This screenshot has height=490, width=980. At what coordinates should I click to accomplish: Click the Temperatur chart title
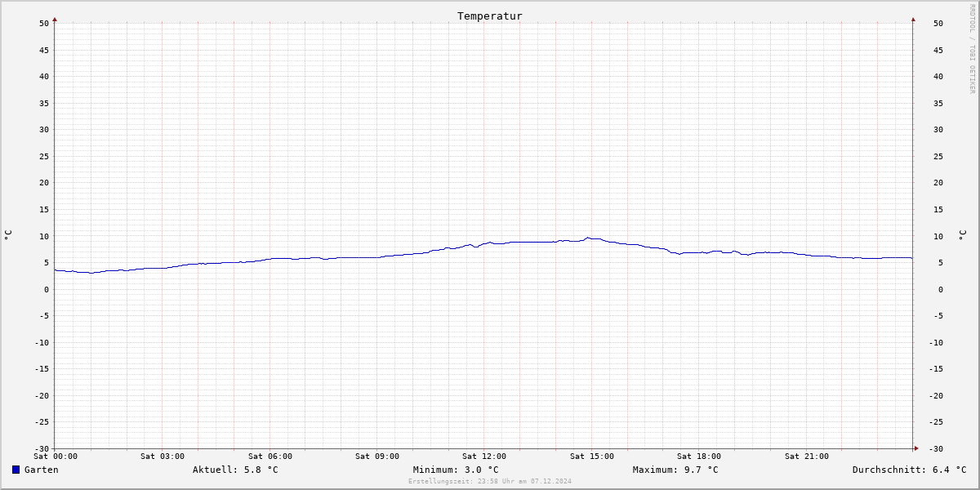[x=490, y=16]
